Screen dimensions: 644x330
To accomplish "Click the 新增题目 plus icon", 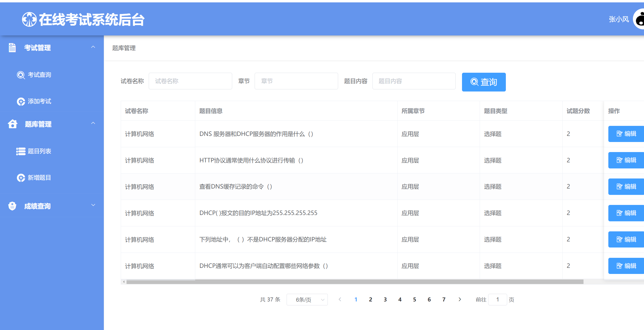I will point(21,178).
